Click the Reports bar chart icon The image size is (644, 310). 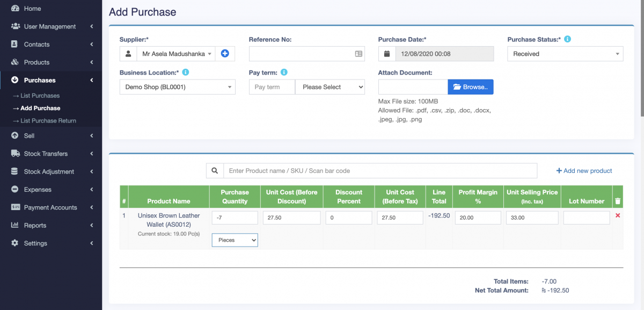coord(14,226)
